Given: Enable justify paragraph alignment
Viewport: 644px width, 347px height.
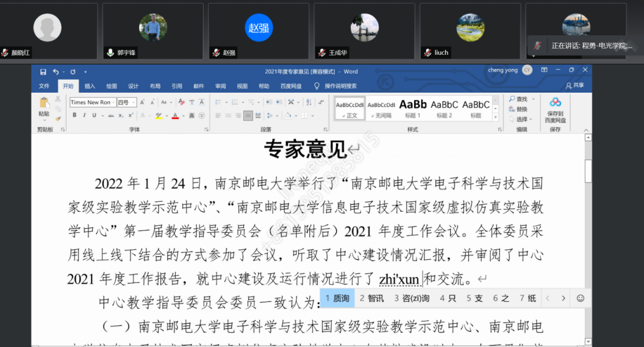Looking at the screenshot, I should 248,115.
